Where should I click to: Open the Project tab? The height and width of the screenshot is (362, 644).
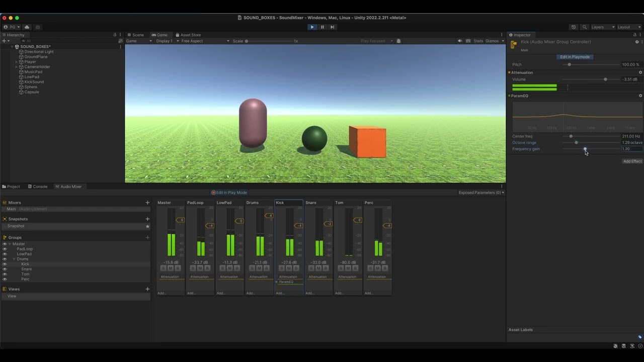point(11,187)
